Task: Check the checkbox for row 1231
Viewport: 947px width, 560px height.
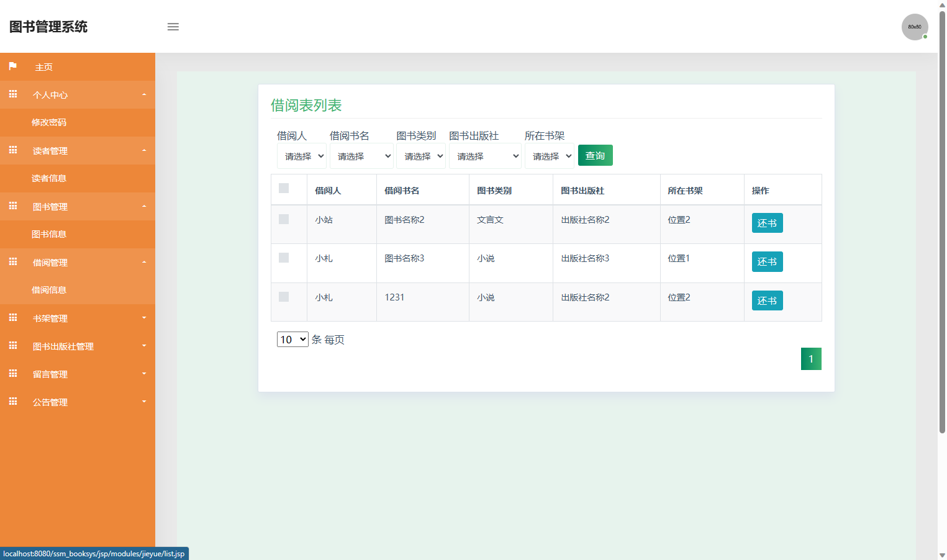Action: (x=284, y=297)
